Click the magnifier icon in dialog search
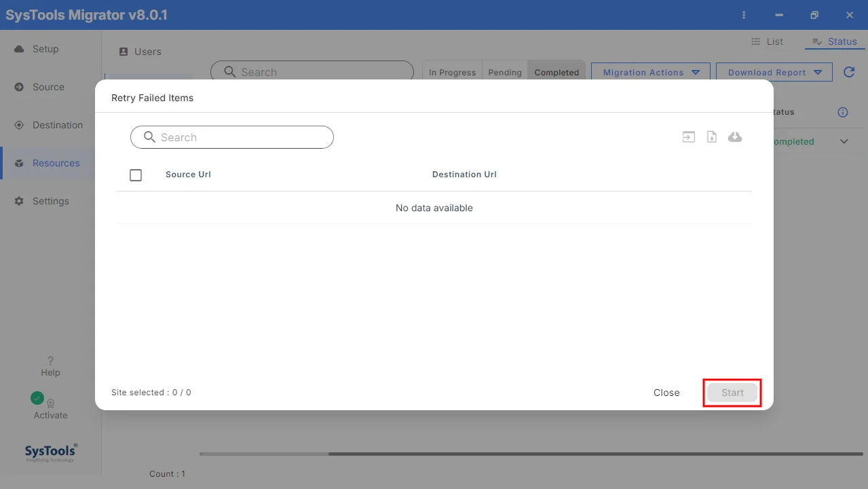This screenshot has height=489, width=868. [150, 137]
